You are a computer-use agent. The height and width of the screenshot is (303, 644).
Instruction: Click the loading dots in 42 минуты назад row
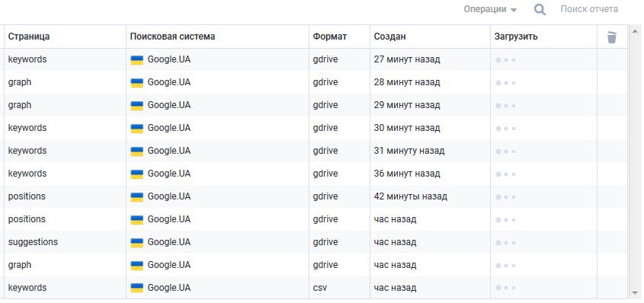(x=505, y=197)
